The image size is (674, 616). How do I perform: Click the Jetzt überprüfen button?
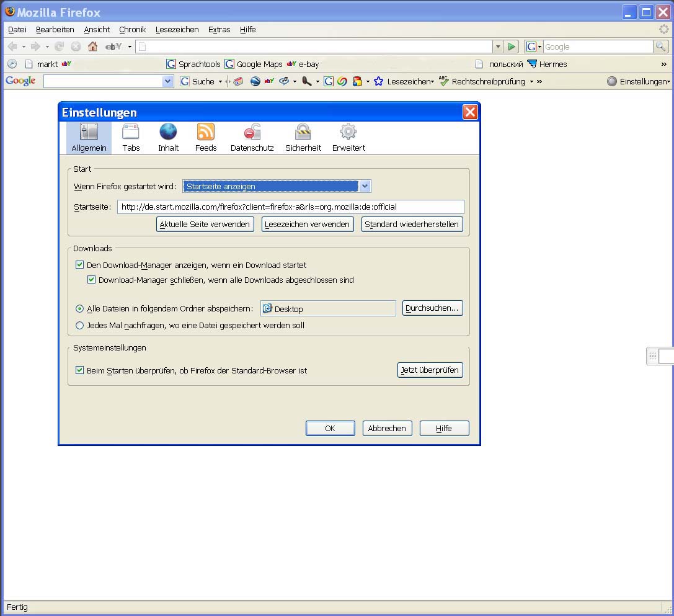pyautogui.click(x=430, y=370)
